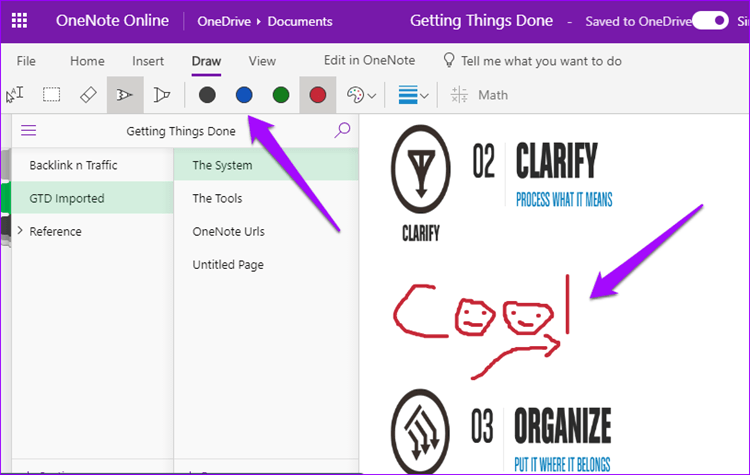Open The Tools page
The width and height of the screenshot is (750, 475).
pyautogui.click(x=217, y=198)
